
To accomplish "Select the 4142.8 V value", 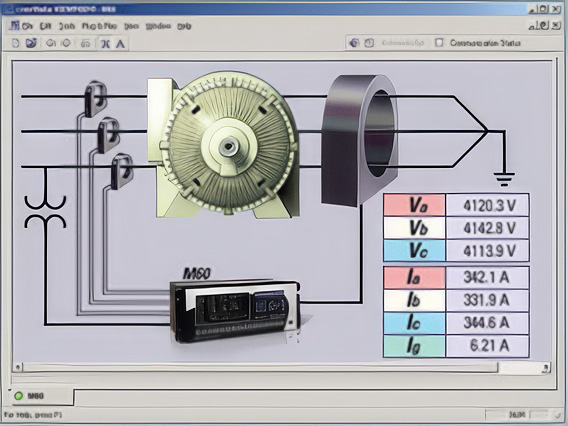I will click(x=489, y=228).
